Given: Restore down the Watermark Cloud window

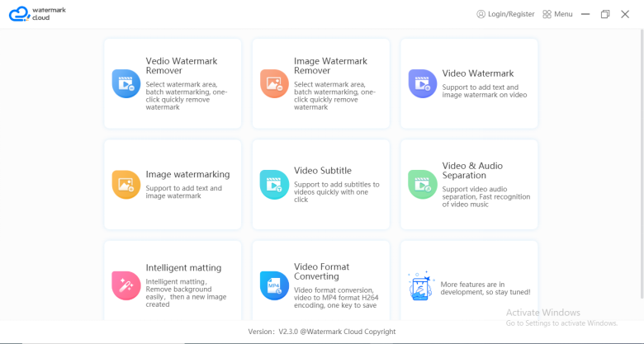Looking at the screenshot, I should pyautogui.click(x=605, y=14).
